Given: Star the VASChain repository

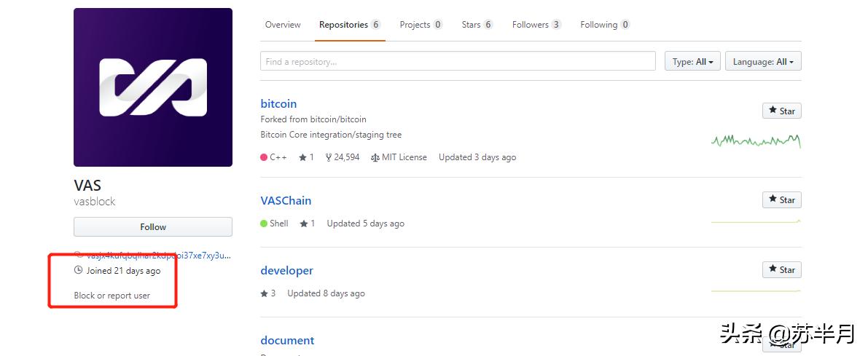Looking at the screenshot, I should coord(781,199).
